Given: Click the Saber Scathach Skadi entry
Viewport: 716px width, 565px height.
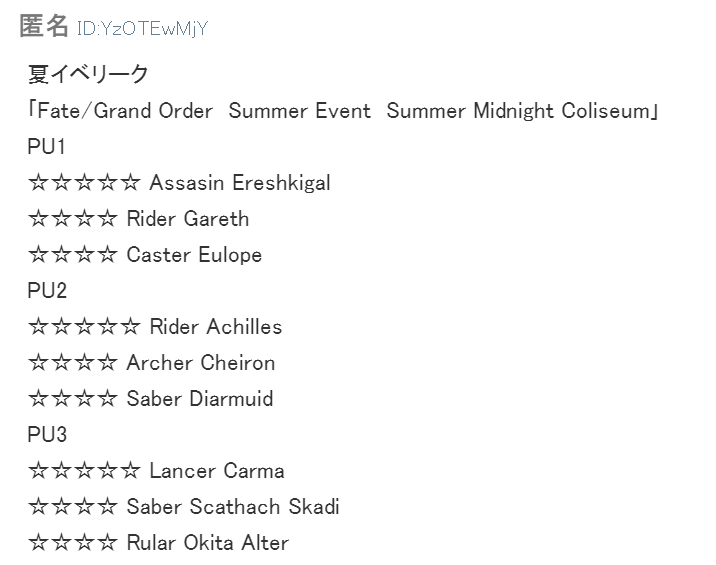Looking at the screenshot, I should point(184,507).
